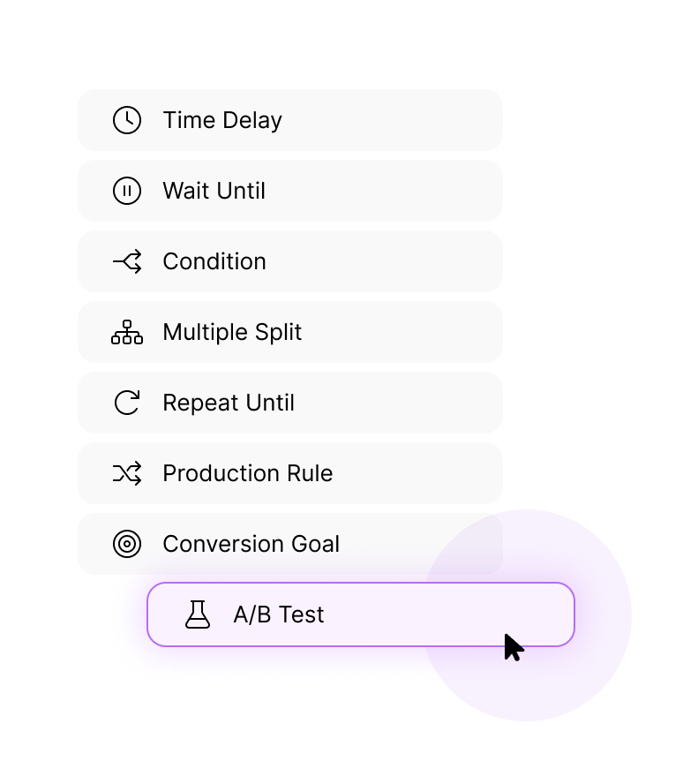Select the shuffle icon next to Production Rule
This screenshot has width=698, height=784.
tap(127, 473)
